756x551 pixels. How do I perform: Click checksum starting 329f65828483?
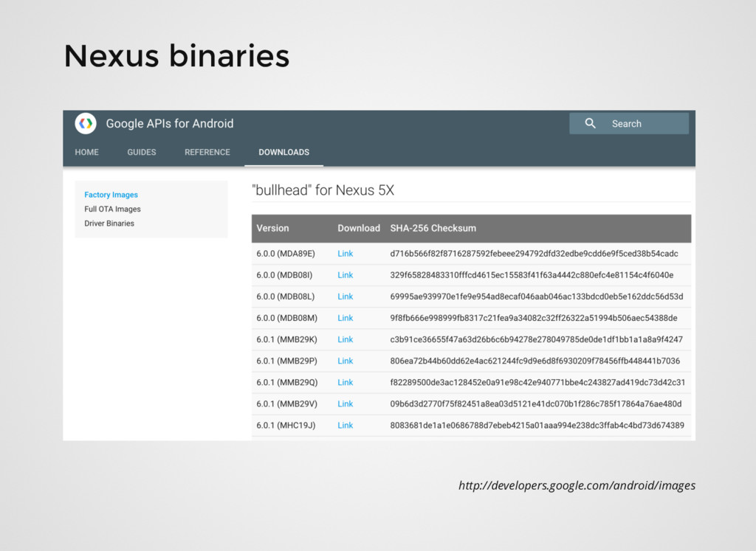point(532,275)
